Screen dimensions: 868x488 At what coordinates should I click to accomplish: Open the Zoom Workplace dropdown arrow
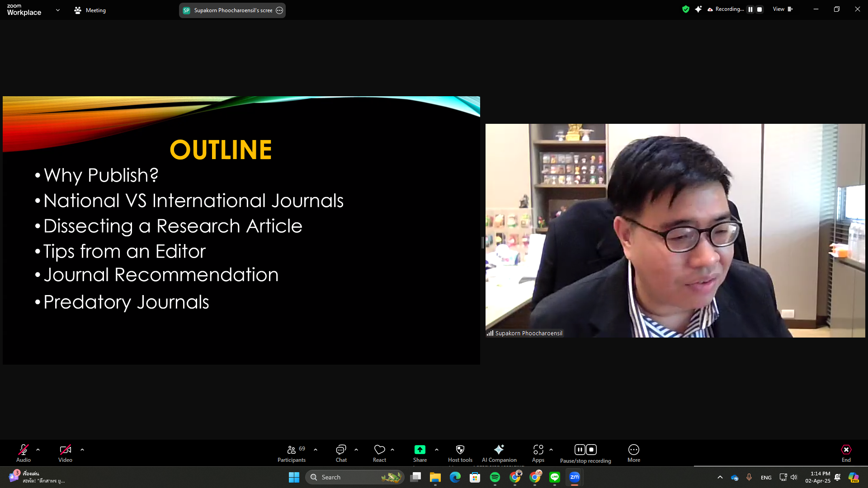[58, 10]
